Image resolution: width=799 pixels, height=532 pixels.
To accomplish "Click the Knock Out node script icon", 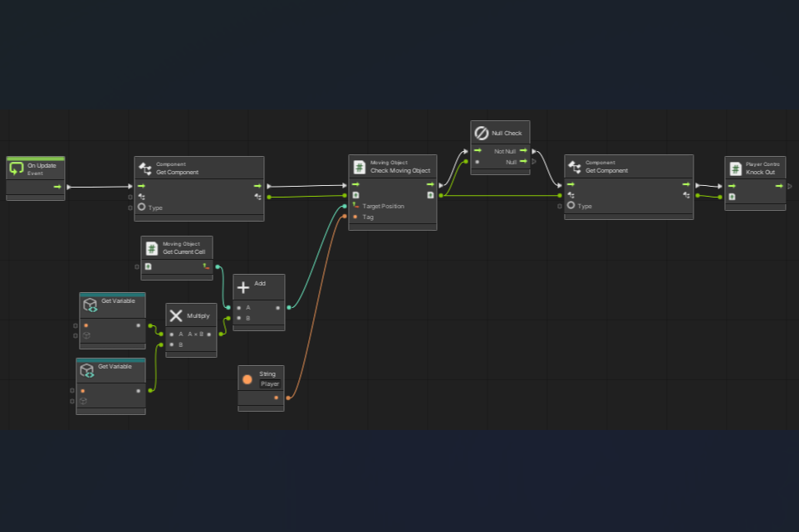I will click(735, 168).
